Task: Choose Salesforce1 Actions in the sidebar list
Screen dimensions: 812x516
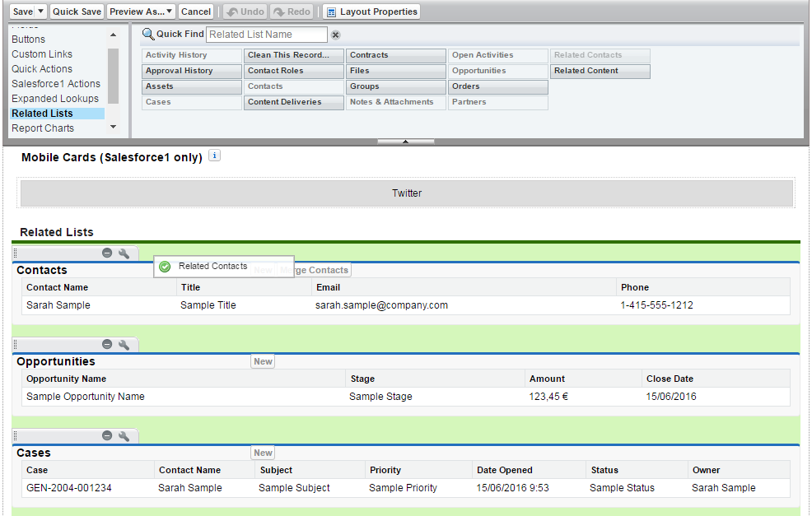Action: click(x=56, y=84)
